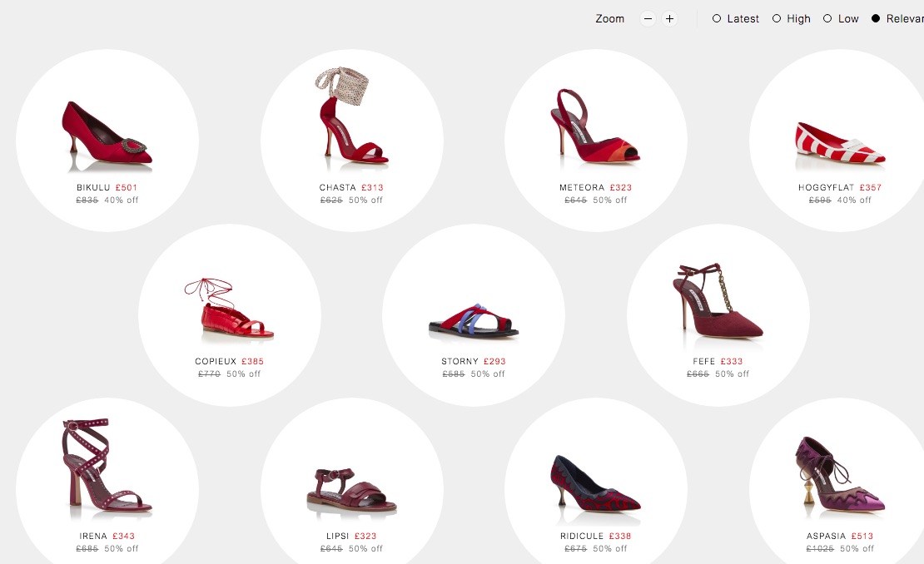Image resolution: width=924 pixels, height=564 pixels.
Task: Click the BIKULU product name
Action: click(93, 188)
